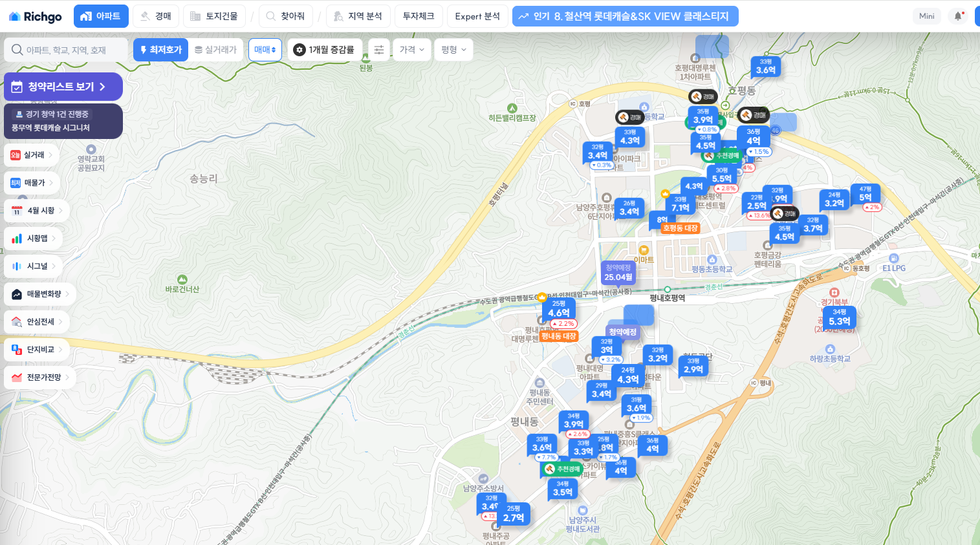Image resolution: width=980 pixels, height=545 pixels.
Task: Toggle 최저호가 price mode
Action: (x=160, y=50)
